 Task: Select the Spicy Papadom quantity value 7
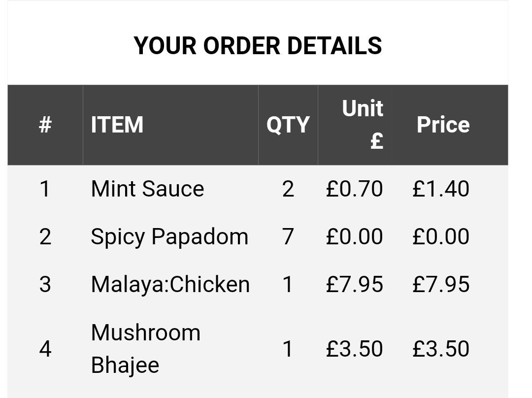pyautogui.click(x=288, y=237)
